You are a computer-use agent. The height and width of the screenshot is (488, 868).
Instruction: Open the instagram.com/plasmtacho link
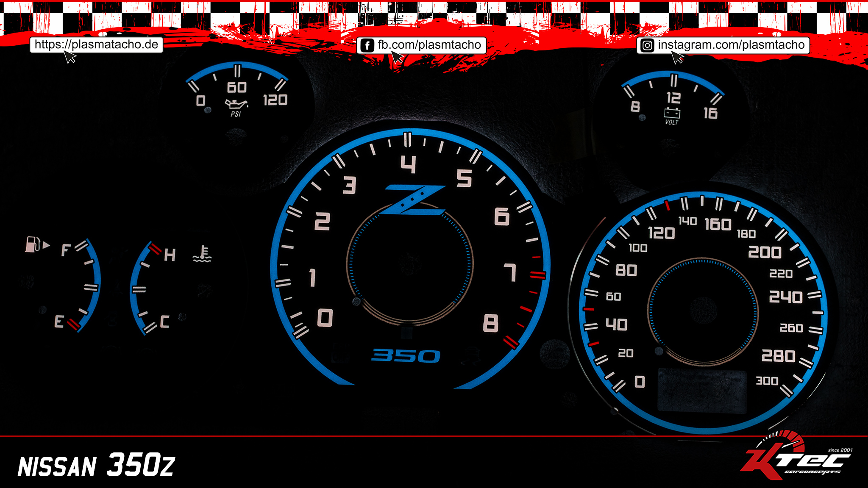723,45
